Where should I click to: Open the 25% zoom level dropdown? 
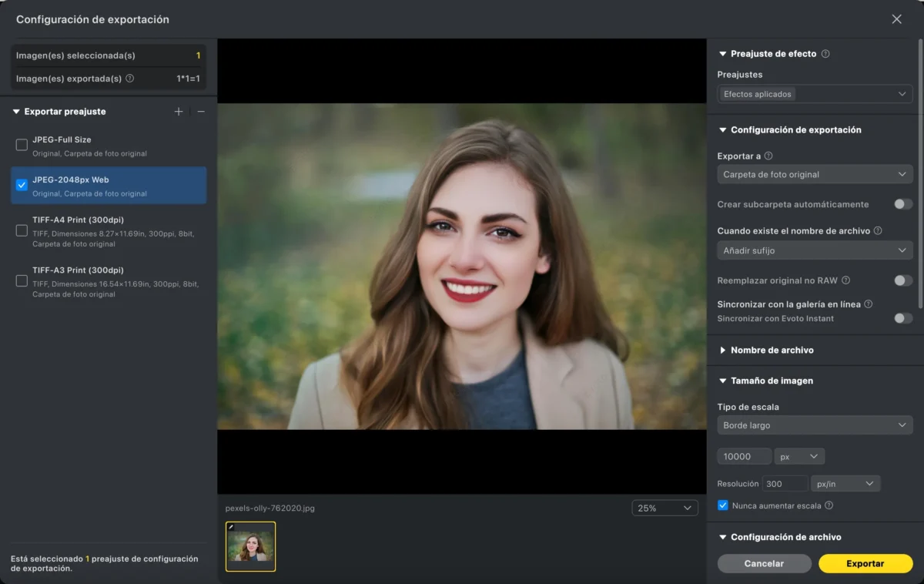tap(665, 508)
